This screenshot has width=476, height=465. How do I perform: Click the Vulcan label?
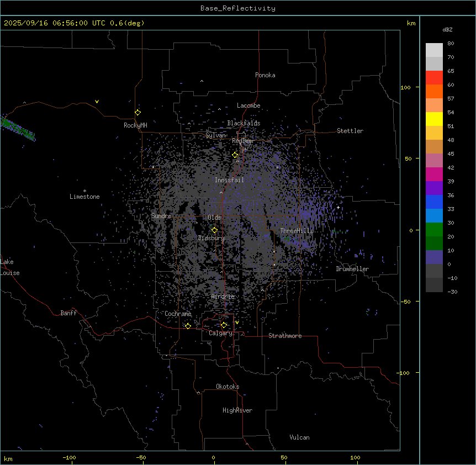[299, 437]
